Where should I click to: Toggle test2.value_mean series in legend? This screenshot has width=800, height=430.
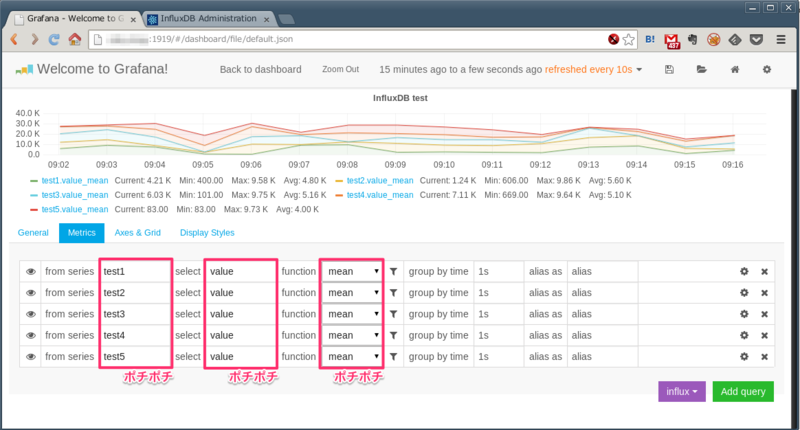click(380, 181)
